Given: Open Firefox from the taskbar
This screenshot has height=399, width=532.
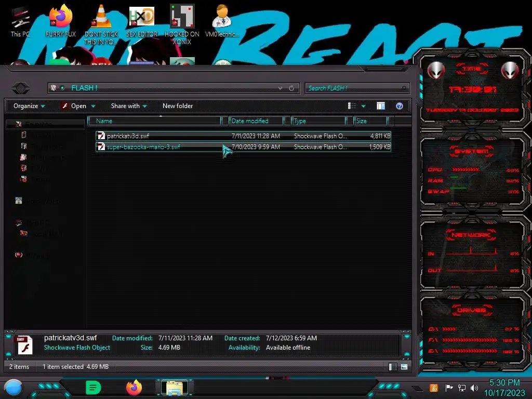Looking at the screenshot, I should (134, 388).
